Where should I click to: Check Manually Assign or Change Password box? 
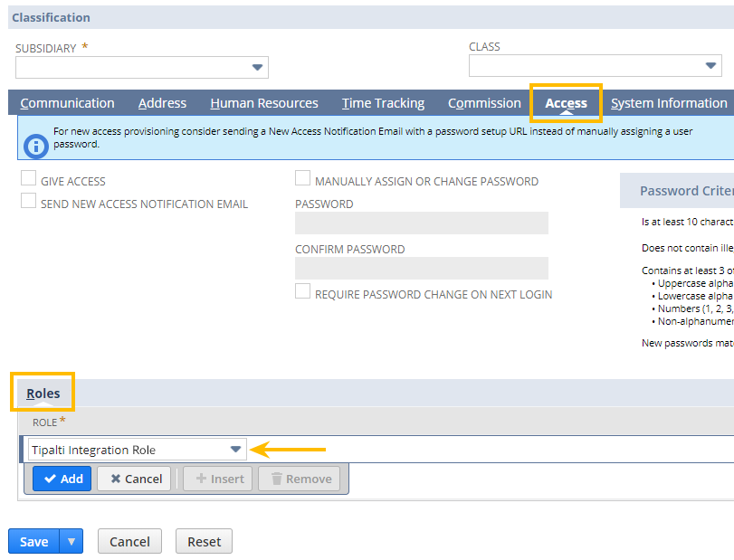pyautogui.click(x=302, y=178)
